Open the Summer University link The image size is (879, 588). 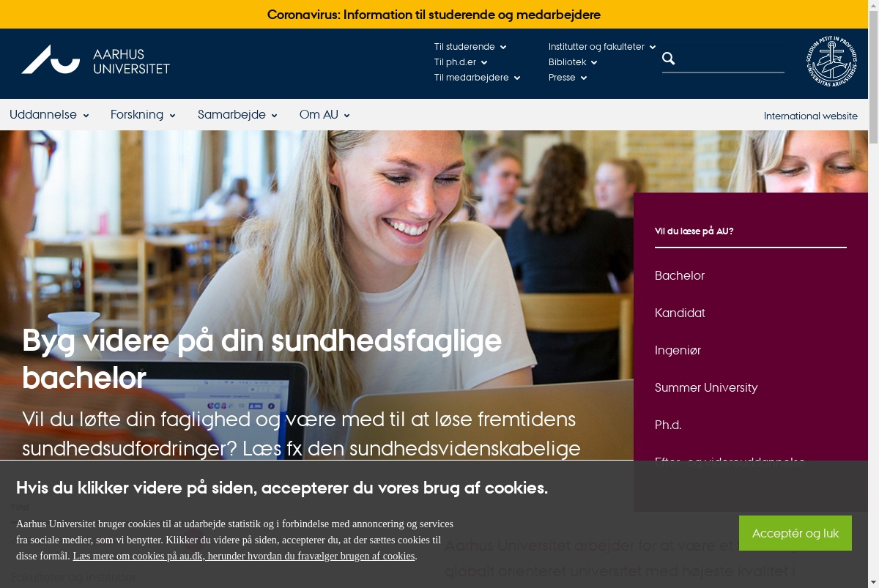tap(706, 387)
